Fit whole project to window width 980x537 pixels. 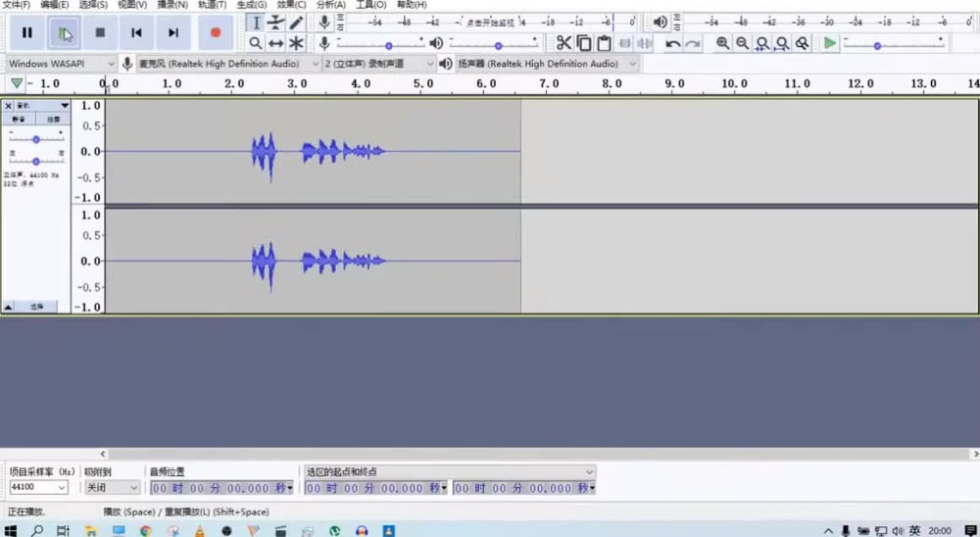(x=782, y=43)
